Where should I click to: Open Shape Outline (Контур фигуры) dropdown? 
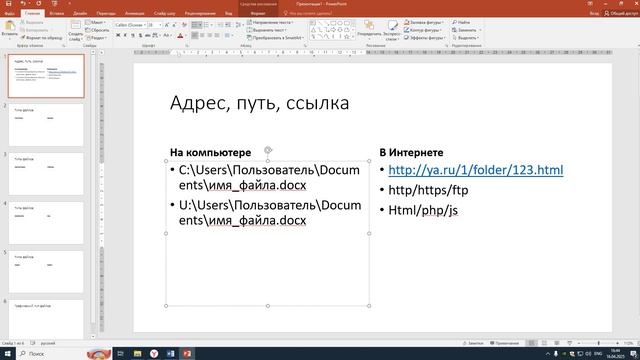coord(423,30)
